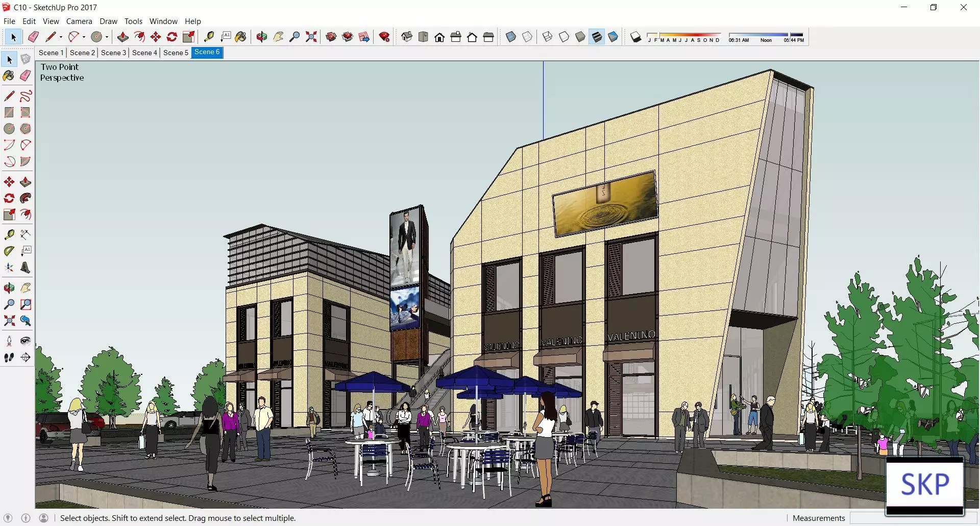Click the shadow date month slider
980x526 pixels.
683,37
